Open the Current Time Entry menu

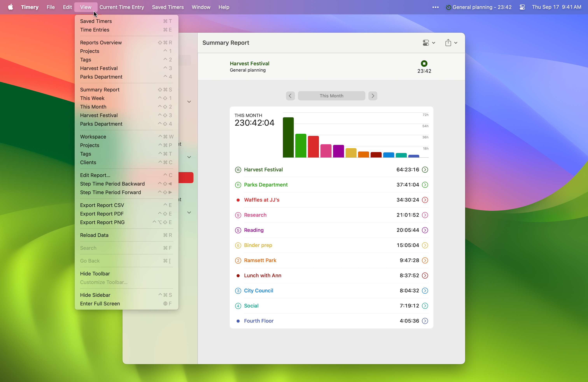122,7
